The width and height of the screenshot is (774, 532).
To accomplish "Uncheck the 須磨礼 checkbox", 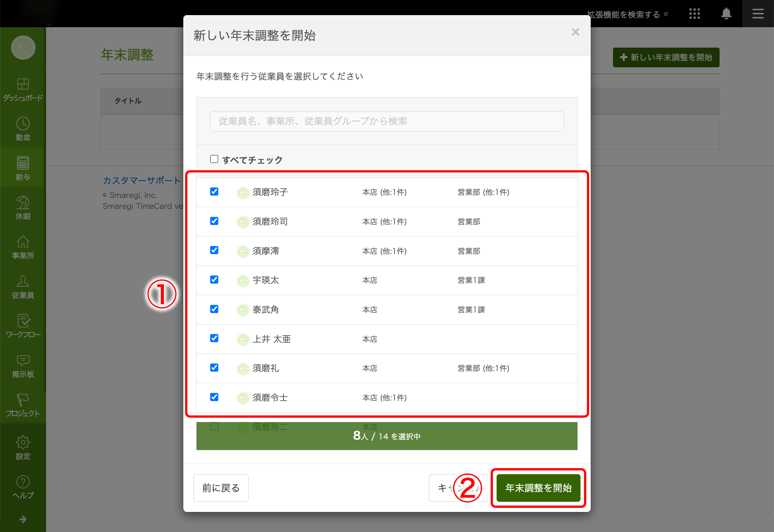I will point(214,368).
